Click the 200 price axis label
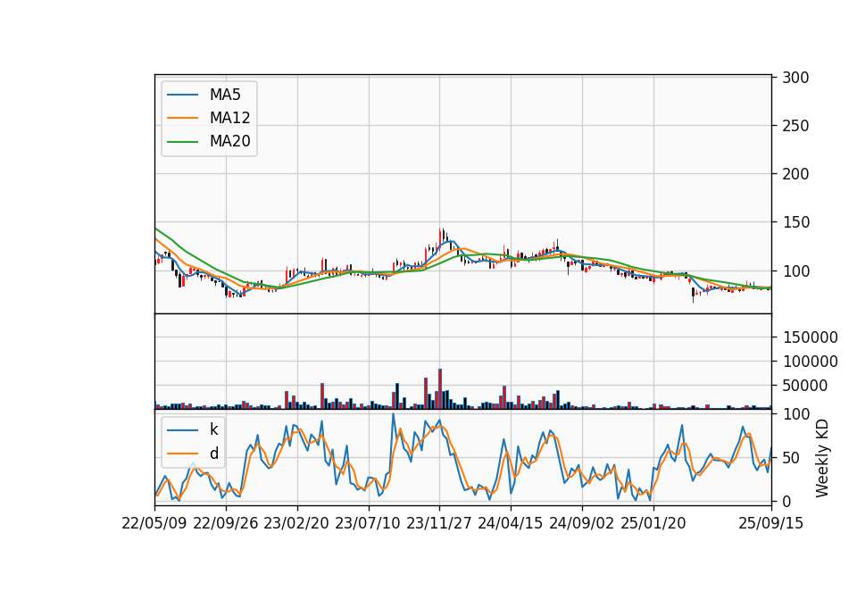Viewport: 857px width, 616px height. point(795,174)
